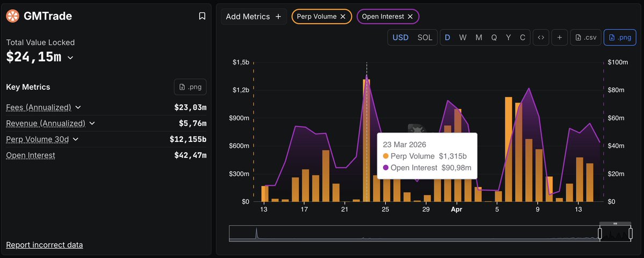The width and height of the screenshot is (644, 258).
Task: Select the cumulative C option
Action: [523, 38]
